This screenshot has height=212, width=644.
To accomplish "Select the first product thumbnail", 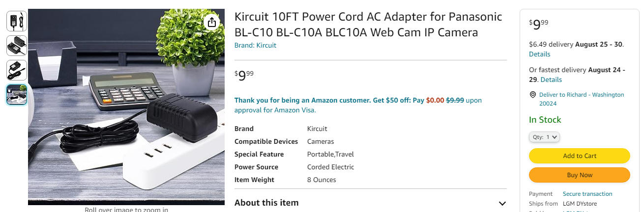I will click(x=17, y=21).
